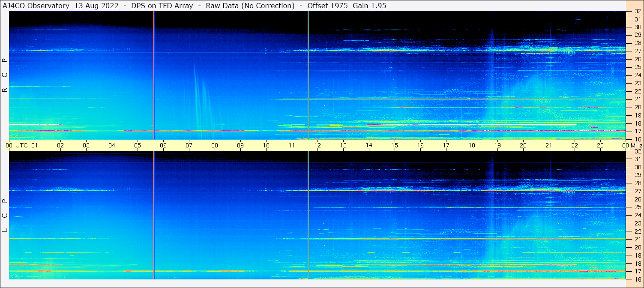644x288 pixels.
Task: Click the 05 hour label on the UTC axis
Action: tap(138, 145)
